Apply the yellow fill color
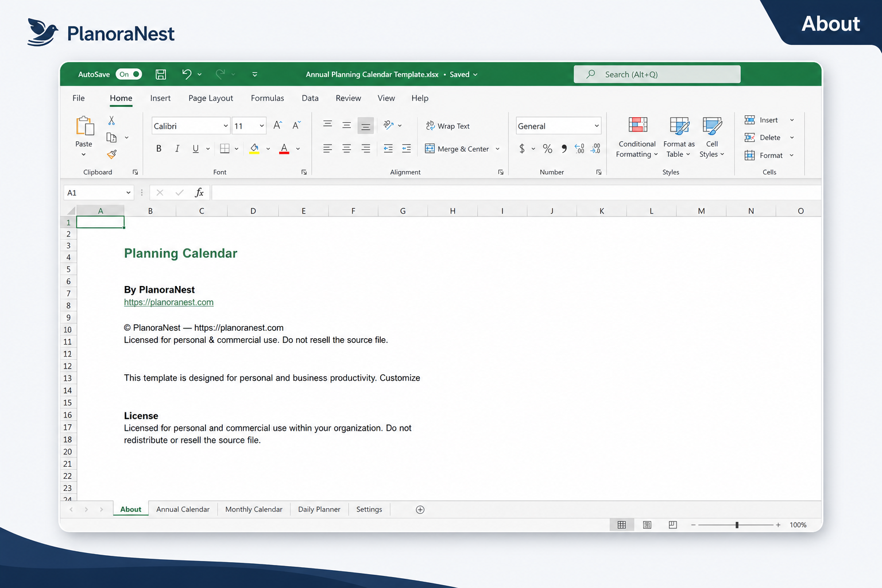Screen dimensions: 882x588 click(x=254, y=149)
